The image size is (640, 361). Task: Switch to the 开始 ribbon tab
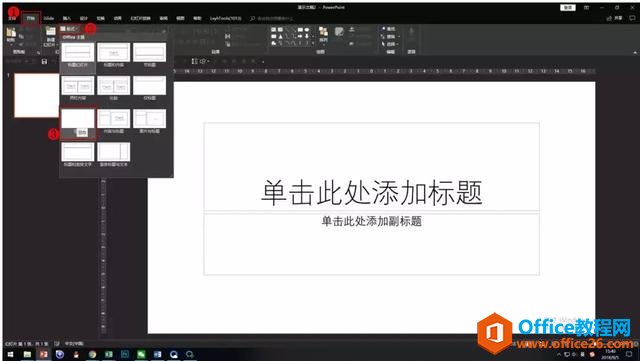point(31,18)
